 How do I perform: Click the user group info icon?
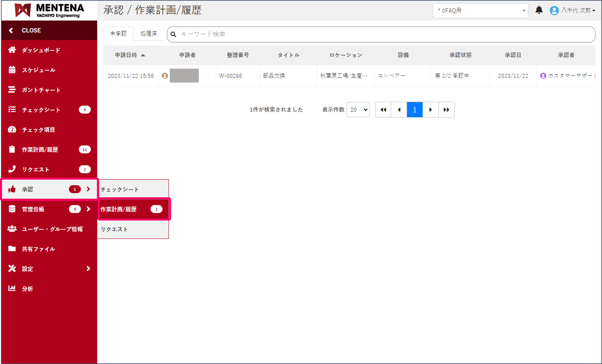[12, 229]
